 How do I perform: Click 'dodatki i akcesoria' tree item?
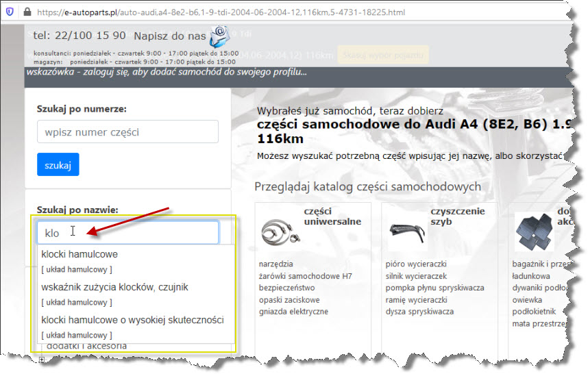(86, 347)
